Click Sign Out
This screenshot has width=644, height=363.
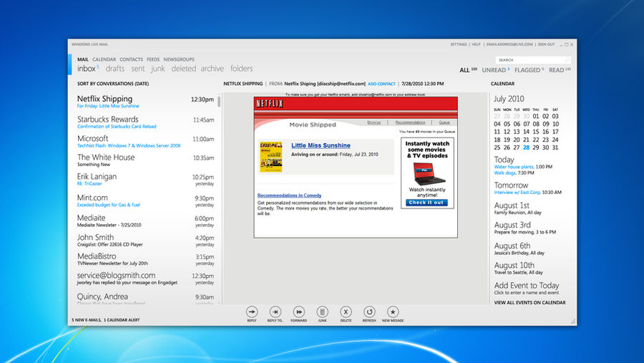(x=546, y=44)
